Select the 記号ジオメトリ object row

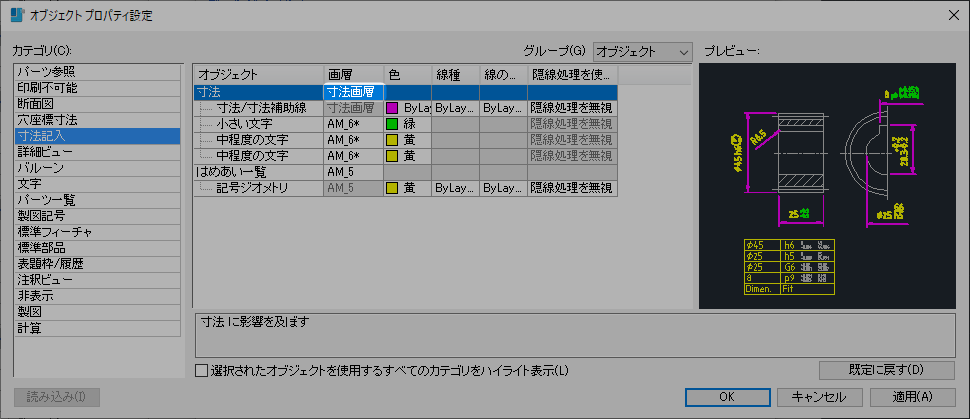[x=259, y=188]
